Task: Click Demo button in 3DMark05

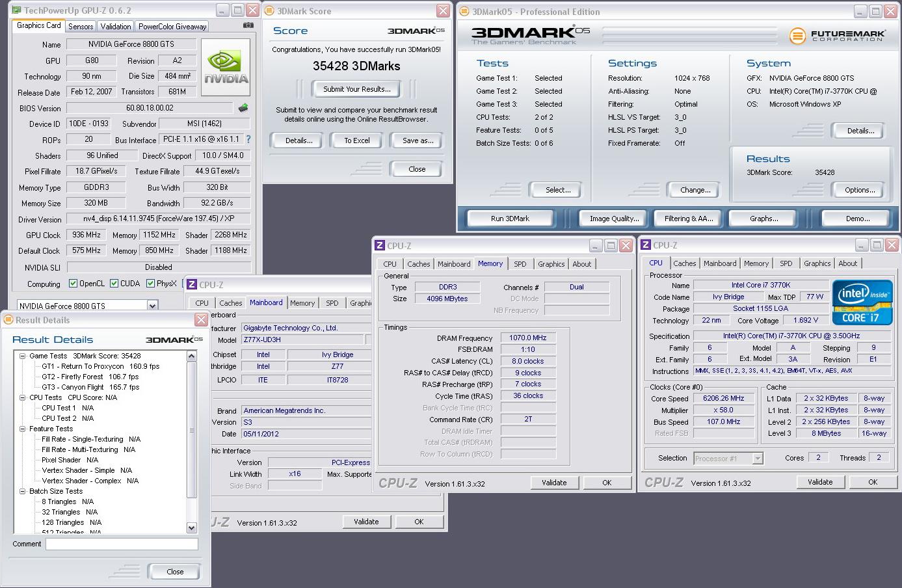Action: tap(858, 219)
